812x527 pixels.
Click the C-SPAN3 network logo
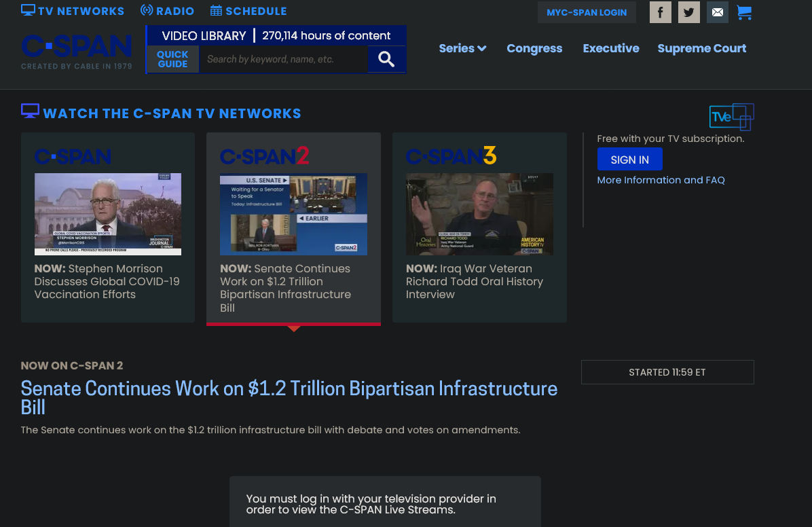pos(451,156)
